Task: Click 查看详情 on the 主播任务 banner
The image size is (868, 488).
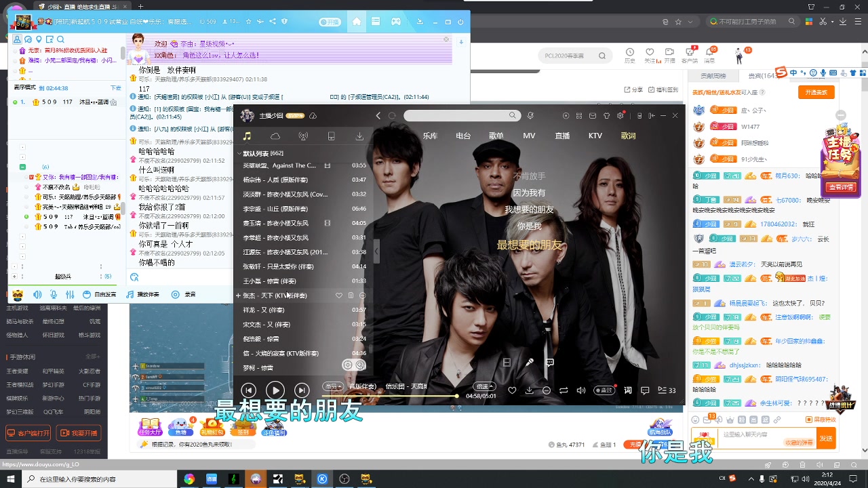Action: [841, 187]
